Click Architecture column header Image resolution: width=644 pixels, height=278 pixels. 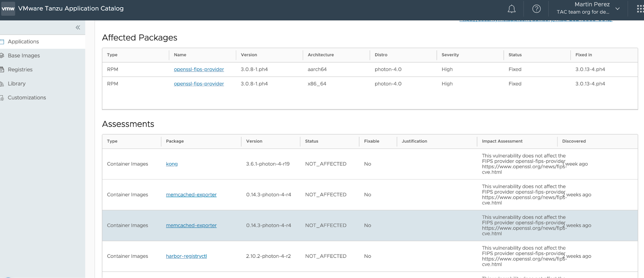[321, 55]
